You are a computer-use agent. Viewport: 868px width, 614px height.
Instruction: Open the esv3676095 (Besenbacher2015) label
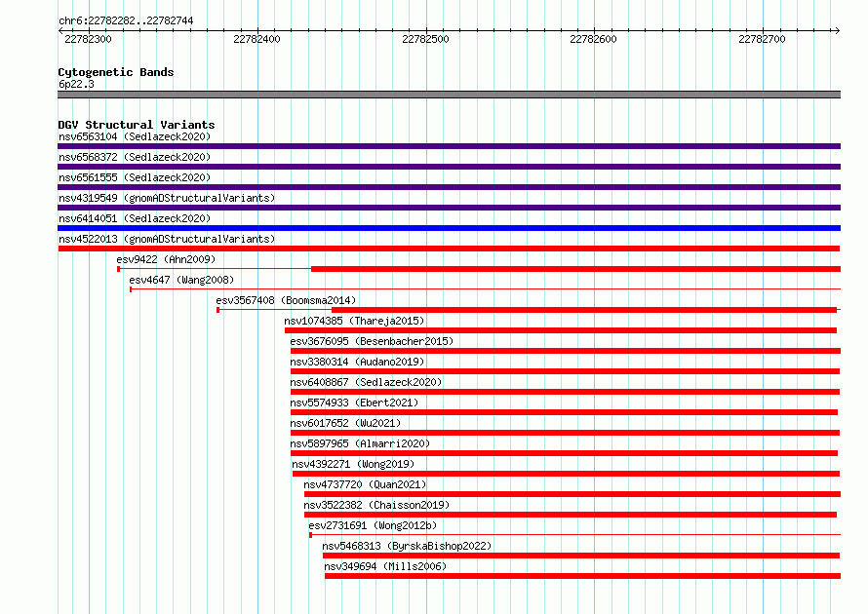tap(372, 341)
